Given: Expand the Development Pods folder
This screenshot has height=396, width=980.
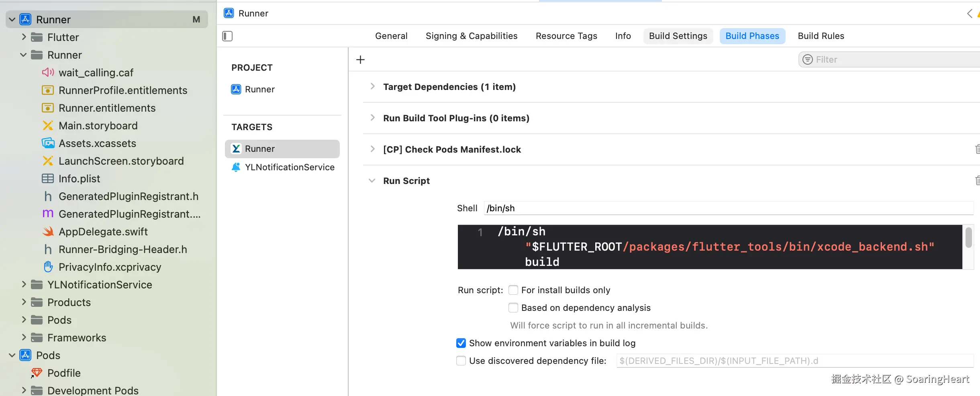Looking at the screenshot, I should click(23, 390).
